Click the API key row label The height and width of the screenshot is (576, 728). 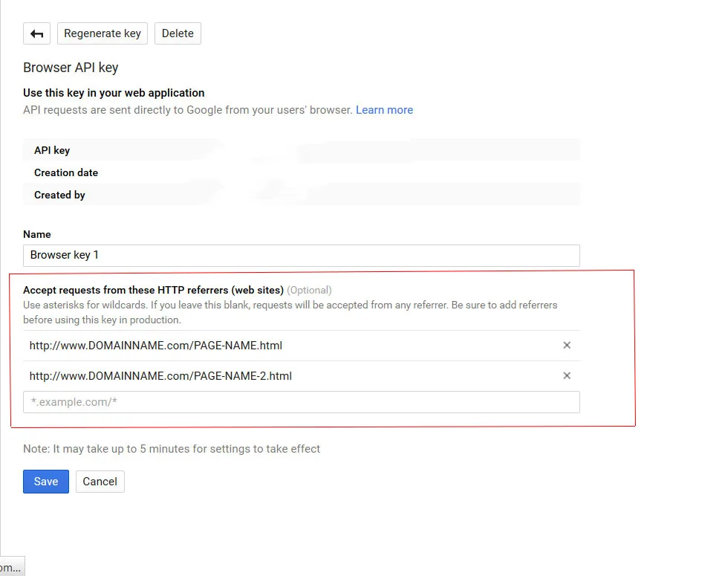click(x=52, y=150)
